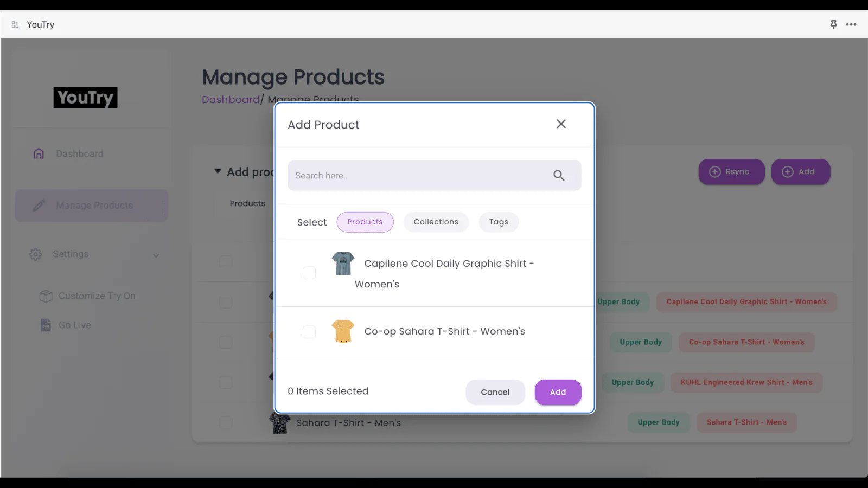Select the Products filter tab
The width and height of the screenshot is (868, 488).
(x=365, y=222)
